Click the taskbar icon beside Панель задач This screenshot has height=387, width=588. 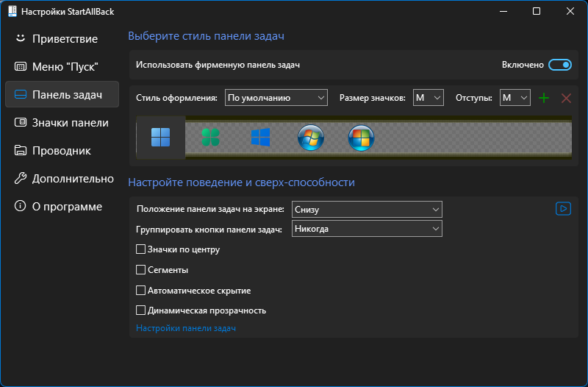tap(21, 94)
